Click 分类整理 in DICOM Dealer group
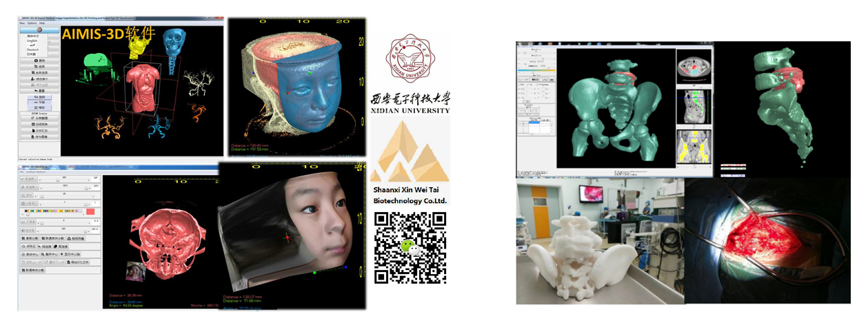The width and height of the screenshot is (868, 325). [41, 118]
